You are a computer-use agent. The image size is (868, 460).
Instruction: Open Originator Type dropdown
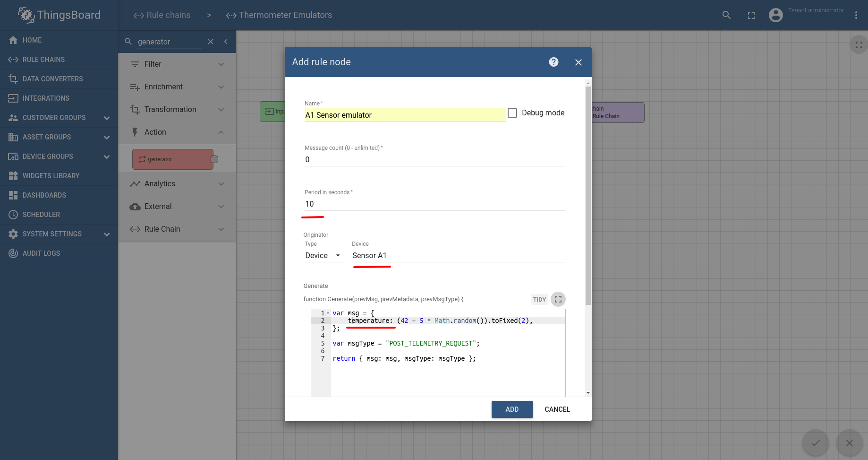pos(323,255)
